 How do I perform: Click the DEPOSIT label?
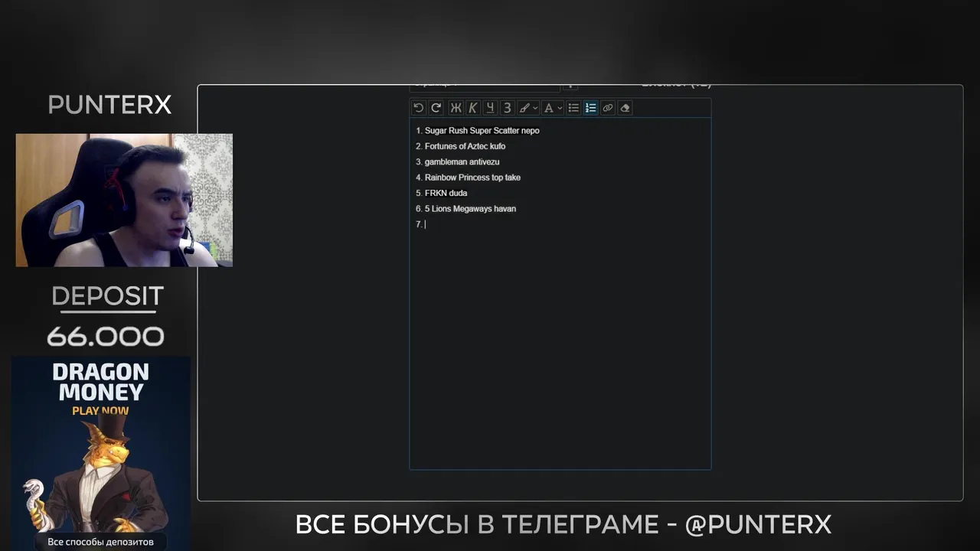click(107, 296)
